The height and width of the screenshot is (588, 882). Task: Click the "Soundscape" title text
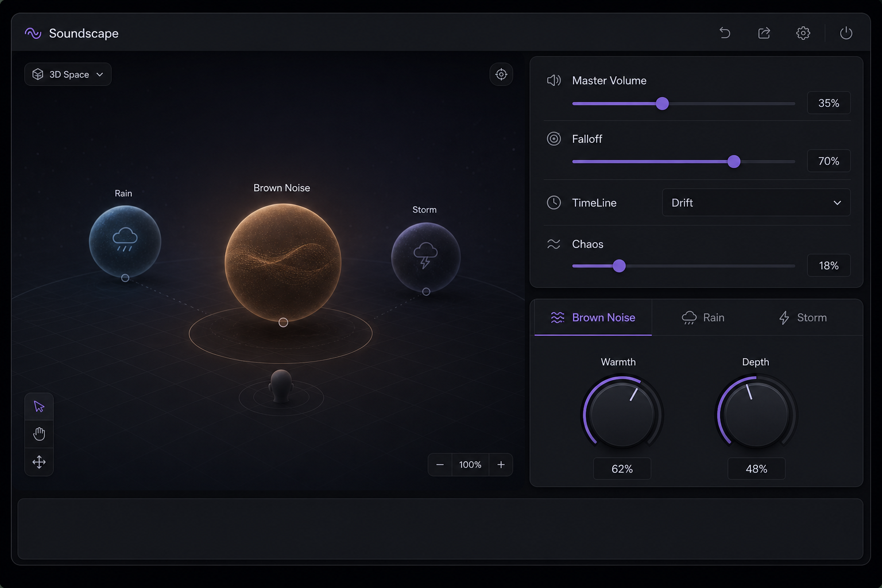(84, 33)
